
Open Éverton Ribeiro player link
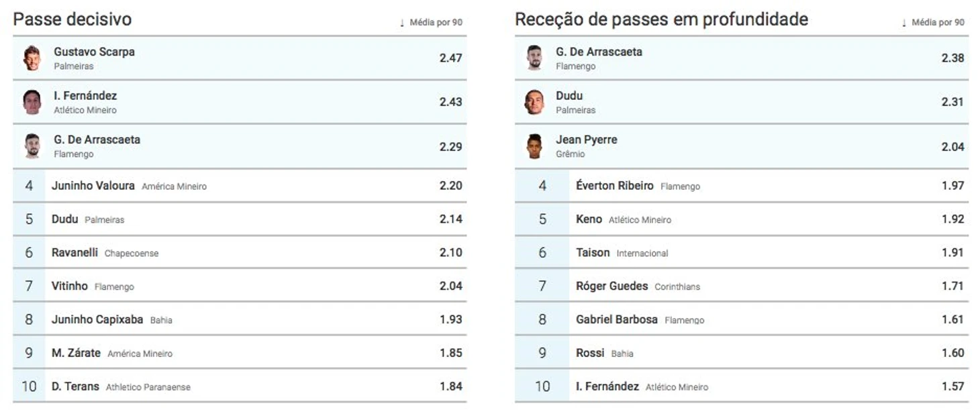pos(614,185)
